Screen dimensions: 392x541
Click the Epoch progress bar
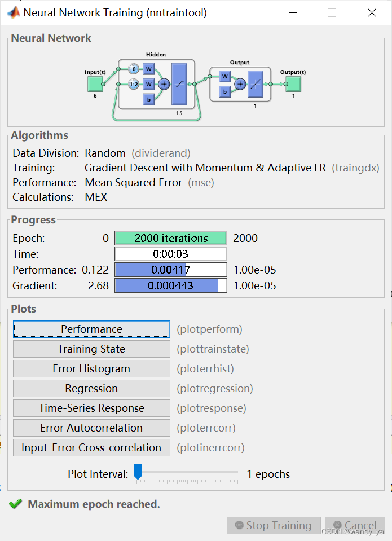[x=171, y=238]
